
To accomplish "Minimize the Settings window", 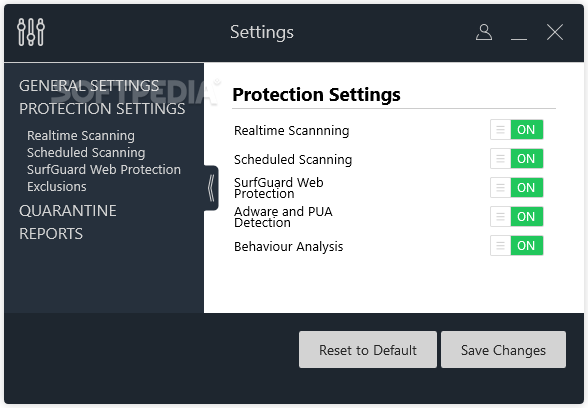I will click(519, 33).
